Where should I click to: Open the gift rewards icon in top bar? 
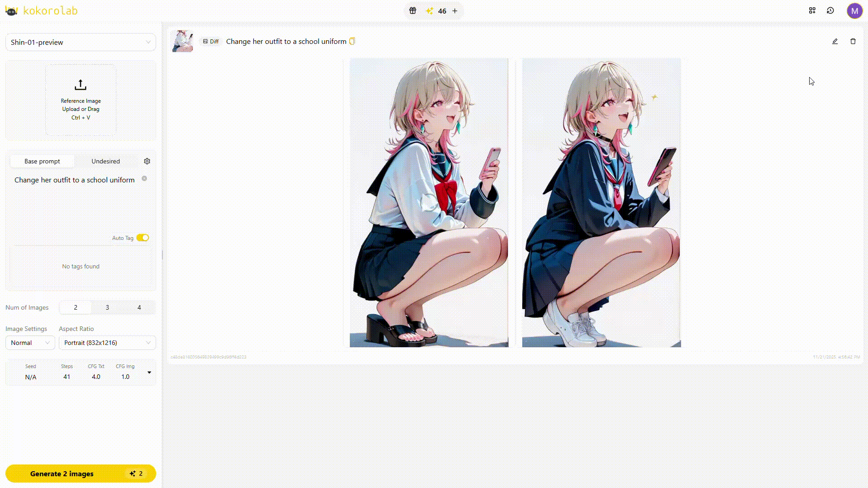[412, 10]
